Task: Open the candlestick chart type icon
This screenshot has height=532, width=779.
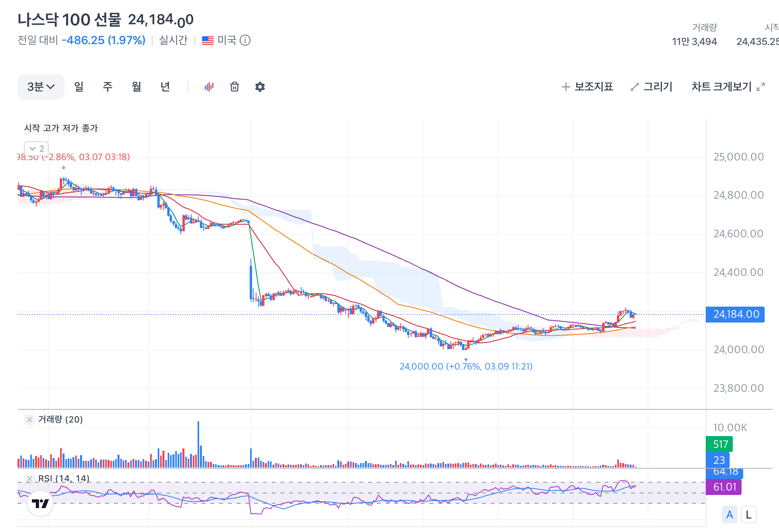Action: click(209, 87)
